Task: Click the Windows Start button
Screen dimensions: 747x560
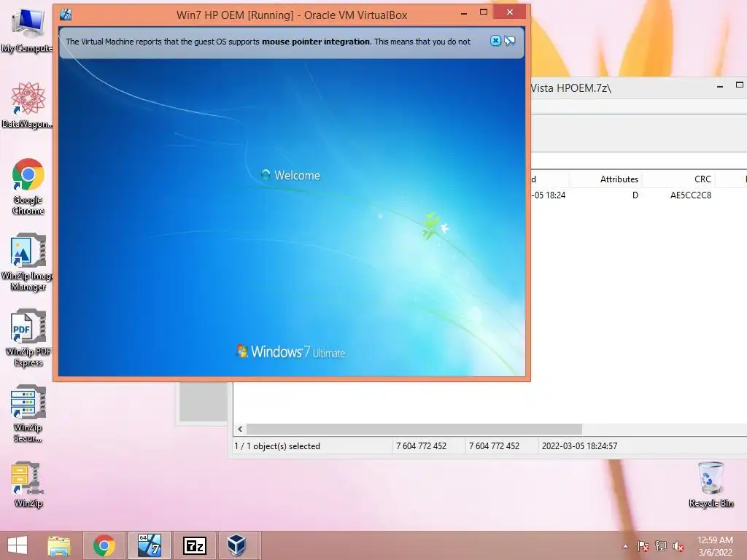Action: [x=18, y=545]
